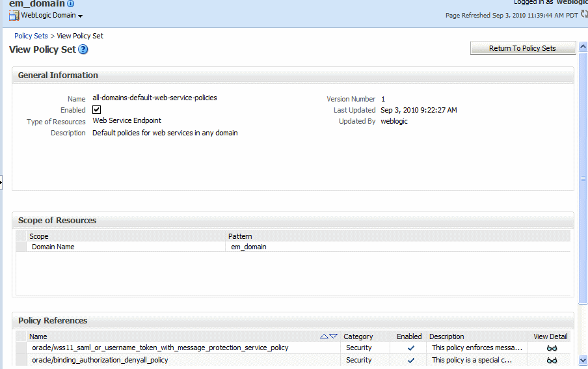Click scrollbar down arrow

tap(583, 361)
